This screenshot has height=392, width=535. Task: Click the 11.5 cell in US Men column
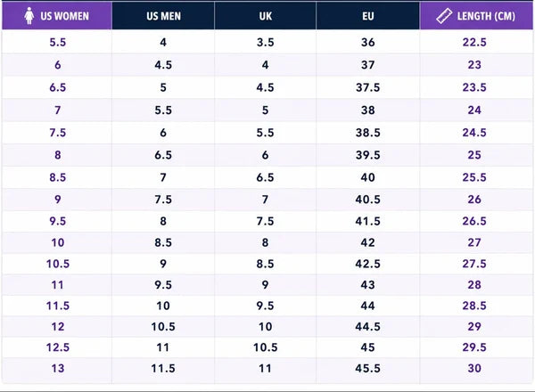click(163, 368)
